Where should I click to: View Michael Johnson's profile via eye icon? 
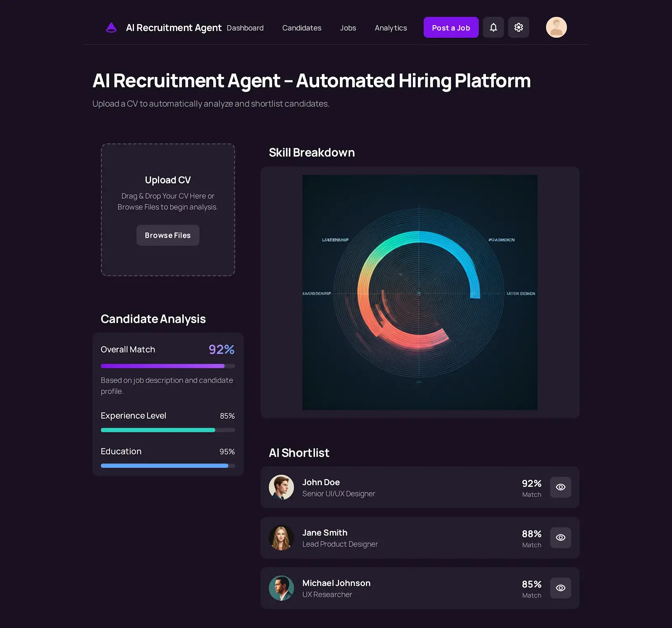click(561, 588)
